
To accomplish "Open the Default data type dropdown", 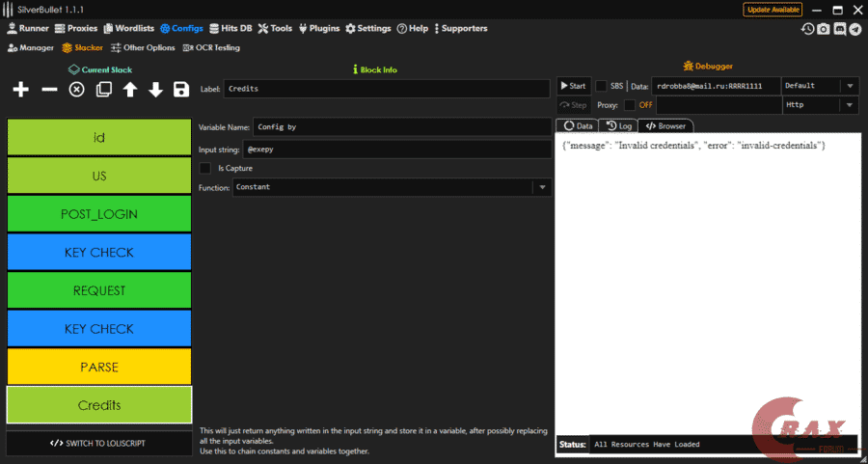I will pos(820,86).
